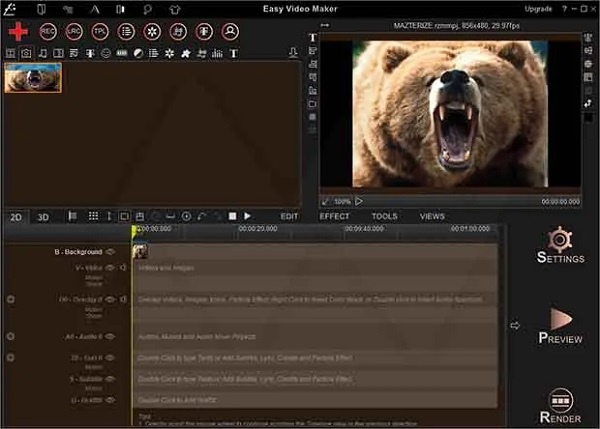Click the half-shaded circle icon in media toolbar
The width and height of the screenshot is (600, 429).
tap(138, 53)
